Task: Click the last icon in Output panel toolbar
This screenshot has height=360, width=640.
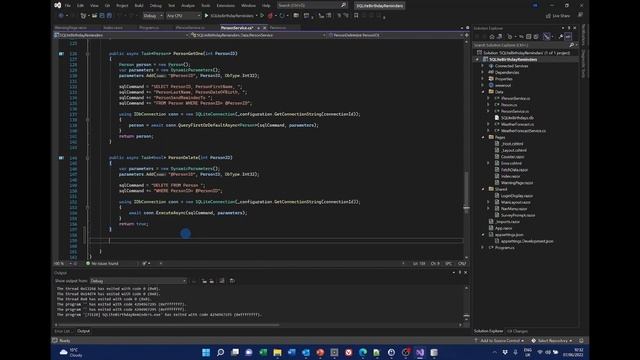Action: click(232, 281)
